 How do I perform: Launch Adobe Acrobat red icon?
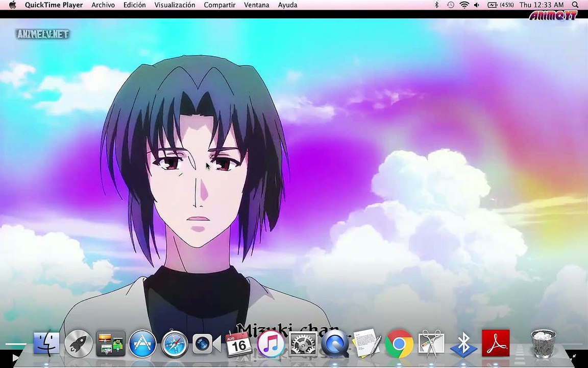(x=496, y=343)
